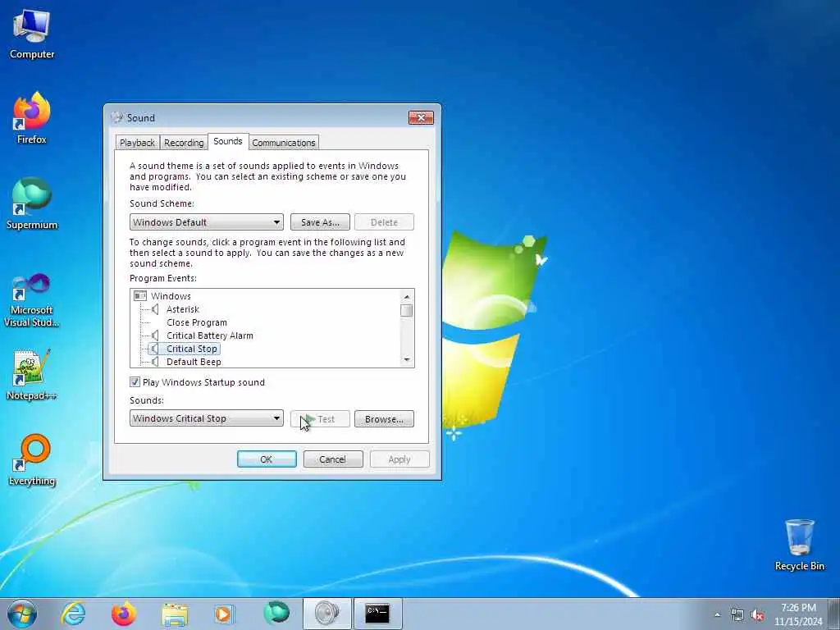Click the speaker icon beside Asterisk
This screenshot has height=630, width=840.
pos(155,309)
